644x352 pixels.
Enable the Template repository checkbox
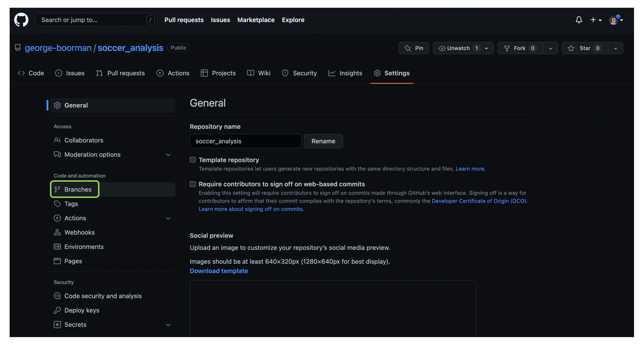click(193, 160)
